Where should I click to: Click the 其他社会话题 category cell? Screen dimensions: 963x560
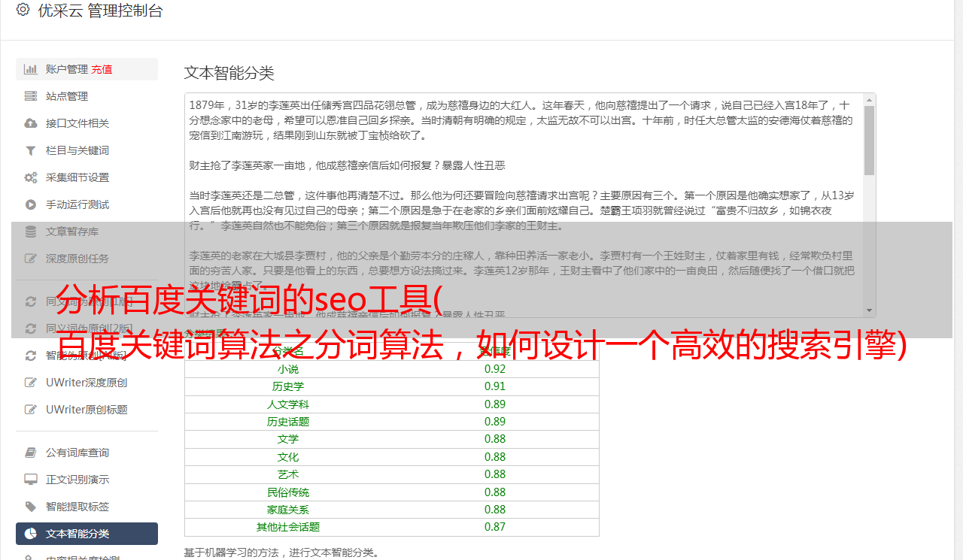288,527
